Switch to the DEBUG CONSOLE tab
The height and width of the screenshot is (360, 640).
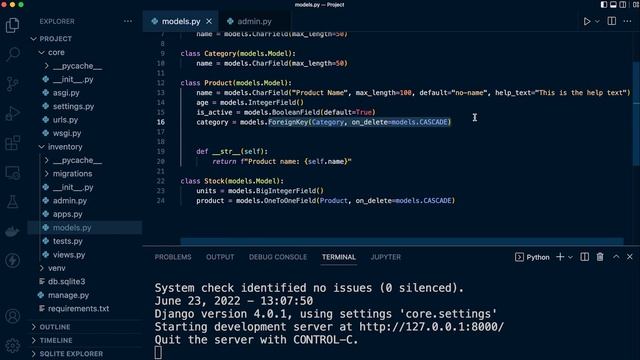278,257
